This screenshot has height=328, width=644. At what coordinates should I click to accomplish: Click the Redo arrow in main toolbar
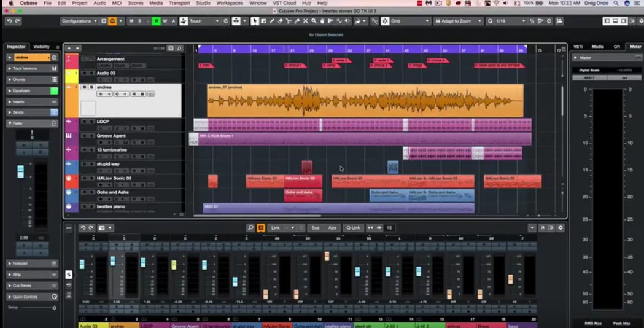(18, 21)
